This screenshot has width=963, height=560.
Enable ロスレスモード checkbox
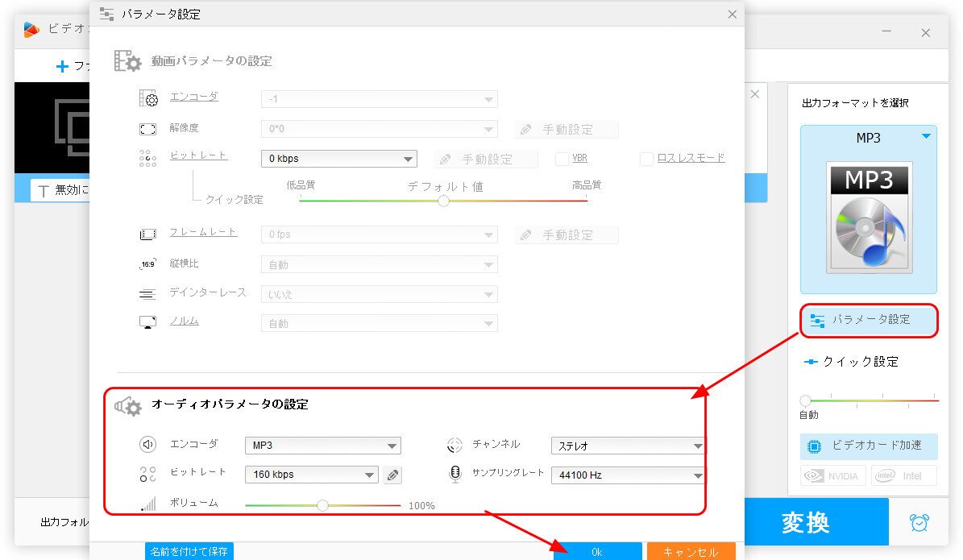point(645,158)
